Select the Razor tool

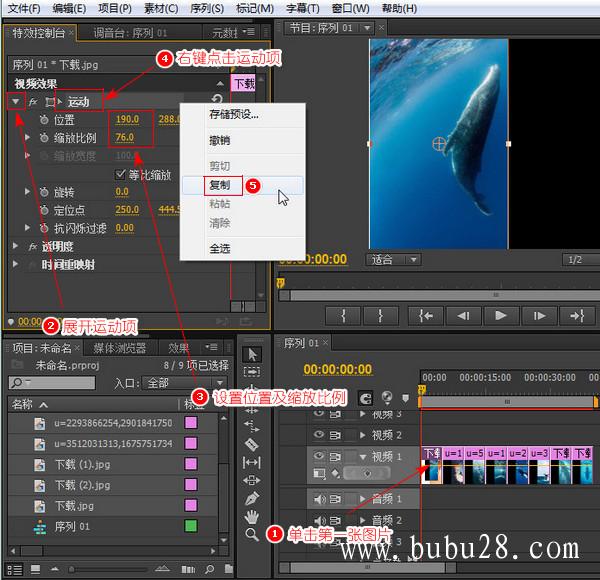click(x=252, y=444)
